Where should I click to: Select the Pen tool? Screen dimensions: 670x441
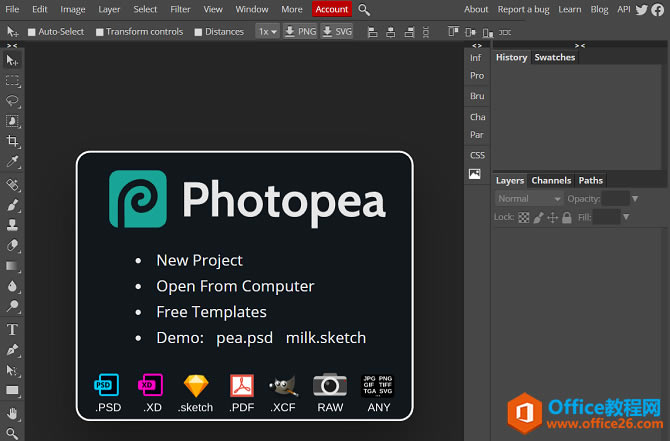(x=12, y=350)
